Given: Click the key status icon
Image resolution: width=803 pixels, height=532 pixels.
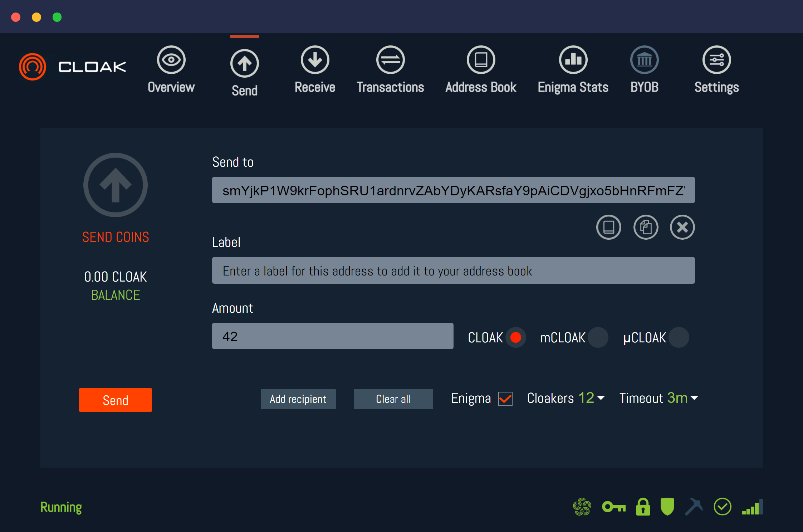Looking at the screenshot, I should tap(614, 507).
